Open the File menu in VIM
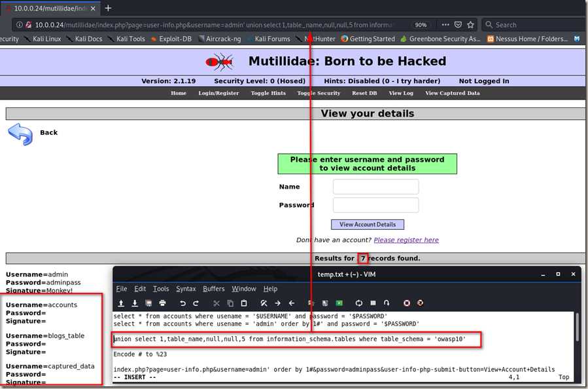The height and width of the screenshot is (389, 588). coord(121,289)
